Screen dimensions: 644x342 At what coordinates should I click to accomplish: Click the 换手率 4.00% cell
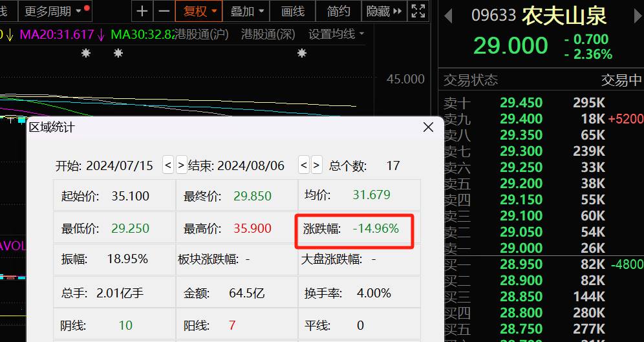pos(360,292)
